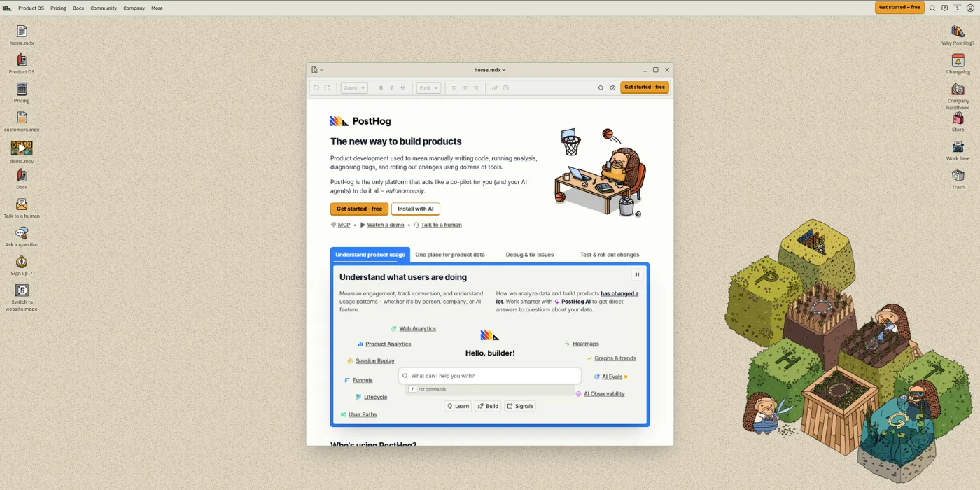Viewport: 980px width, 490px height.
Task: Expand the home.mdx title dropdown
Action: pyautogui.click(x=490, y=70)
